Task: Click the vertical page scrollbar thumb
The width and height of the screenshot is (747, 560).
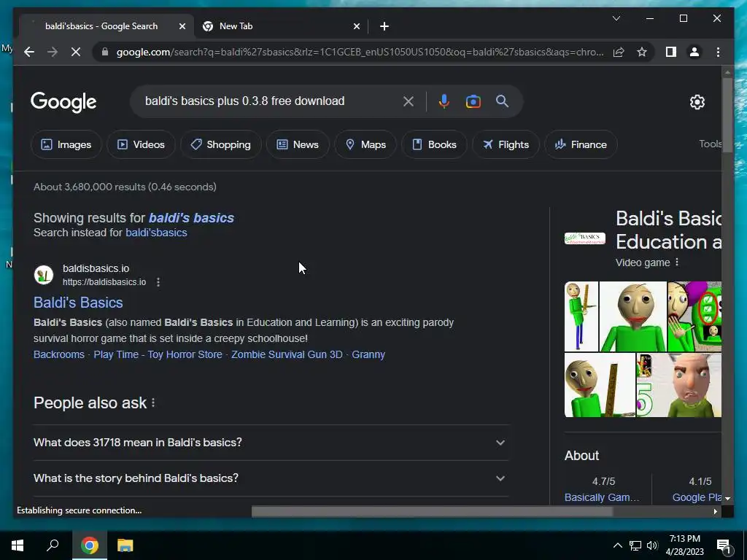Action: pyautogui.click(x=727, y=114)
